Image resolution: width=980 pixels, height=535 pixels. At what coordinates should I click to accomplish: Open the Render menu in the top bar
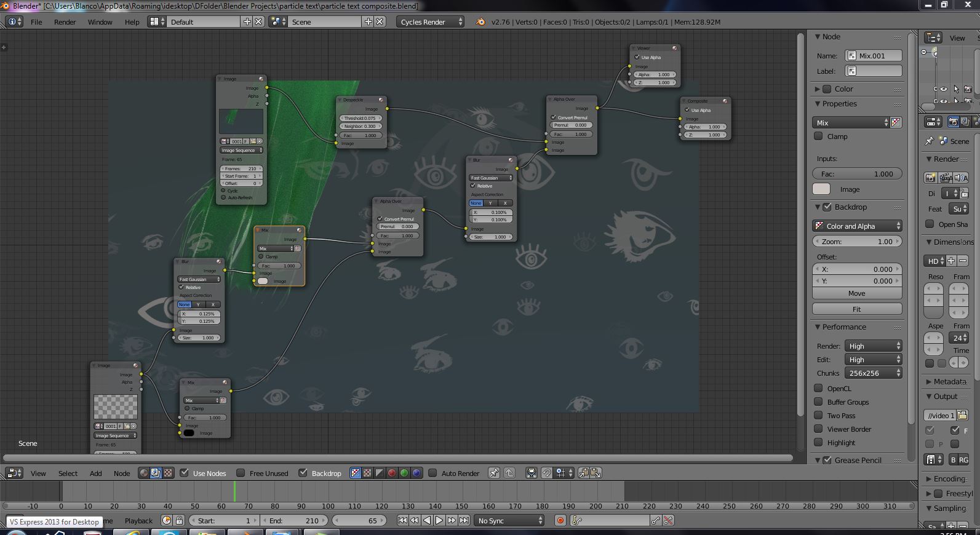65,22
